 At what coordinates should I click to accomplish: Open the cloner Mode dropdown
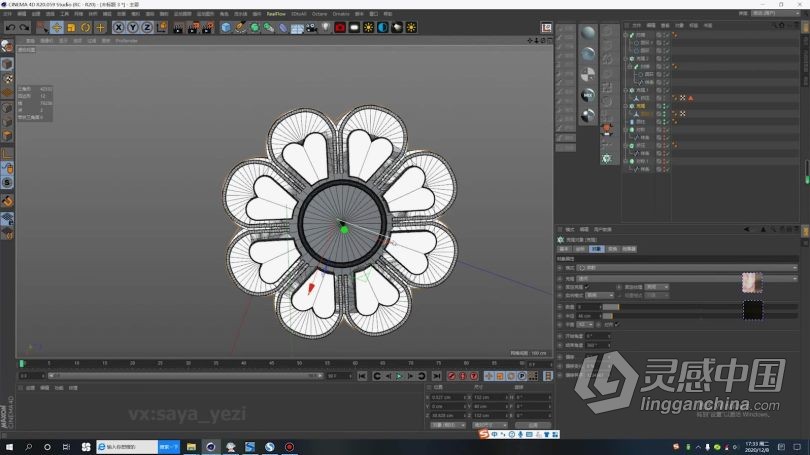[x=688, y=268]
